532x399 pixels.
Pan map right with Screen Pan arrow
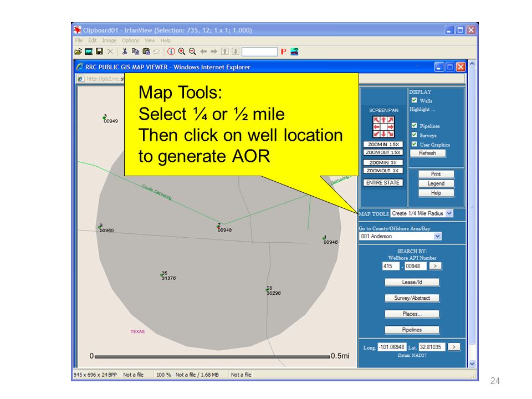[391, 127]
